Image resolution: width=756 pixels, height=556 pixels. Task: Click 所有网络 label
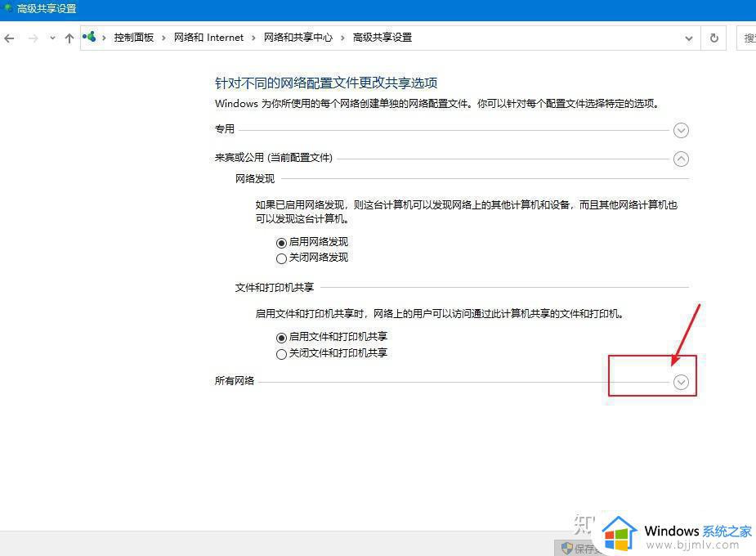(x=235, y=380)
